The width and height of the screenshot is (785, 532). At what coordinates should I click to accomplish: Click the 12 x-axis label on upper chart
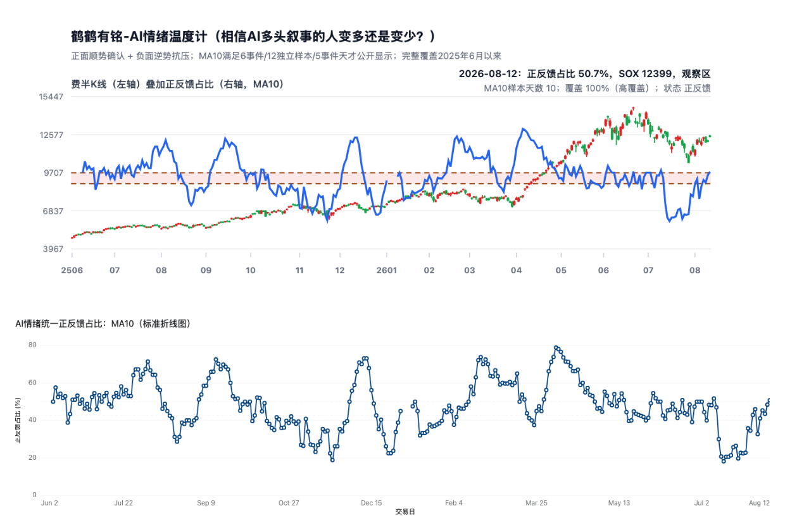click(x=340, y=270)
